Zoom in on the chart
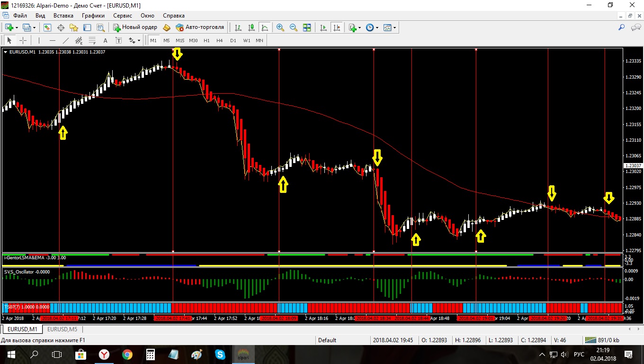Viewport: 644px width, 364px height. pos(280,27)
